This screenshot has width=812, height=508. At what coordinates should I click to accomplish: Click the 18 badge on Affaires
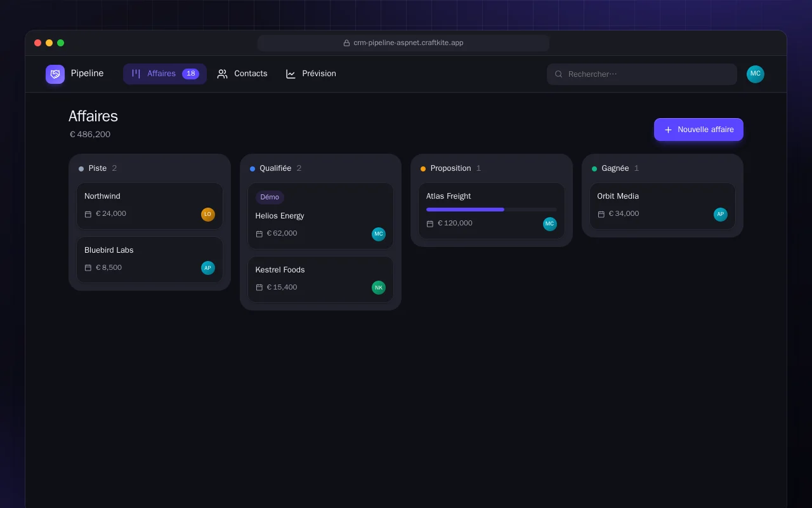pos(190,74)
